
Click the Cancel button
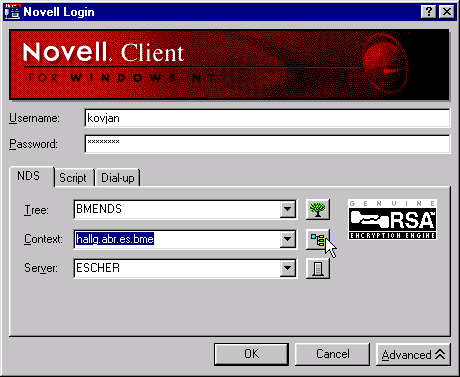click(333, 354)
